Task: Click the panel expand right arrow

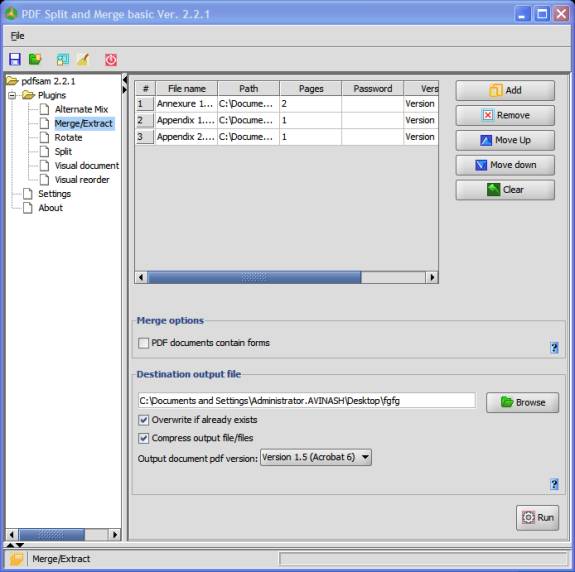Action: tap(125, 89)
